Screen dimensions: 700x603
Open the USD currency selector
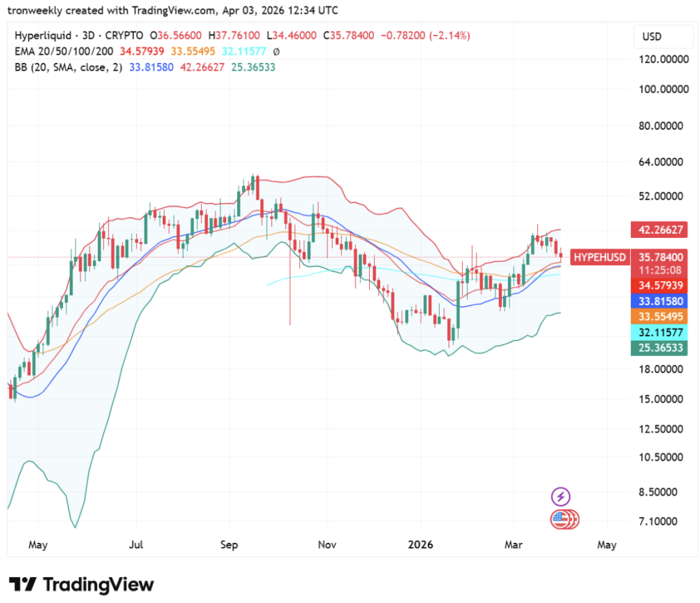[x=654, y=36]
